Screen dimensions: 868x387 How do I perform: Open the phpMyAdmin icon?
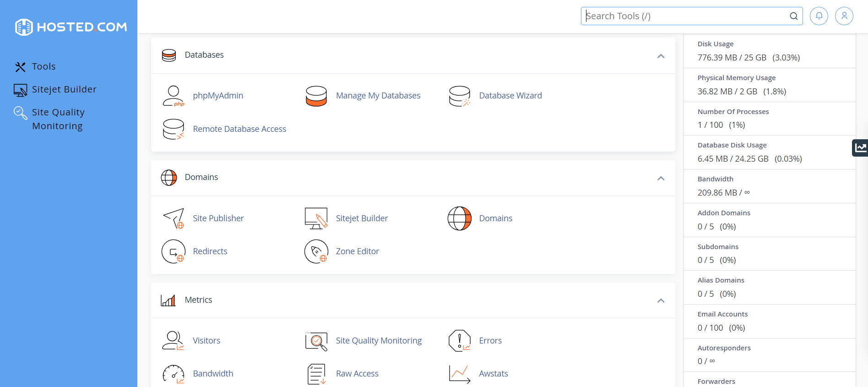coord(174,96)
